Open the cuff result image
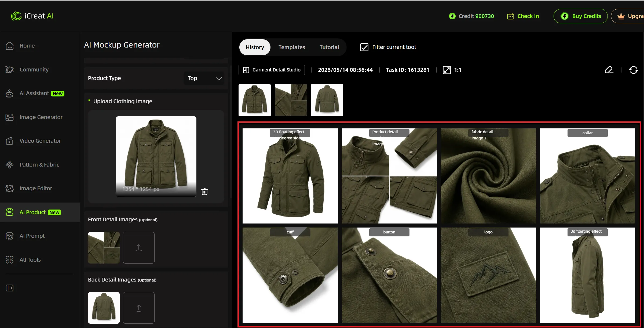 point(290,275)
